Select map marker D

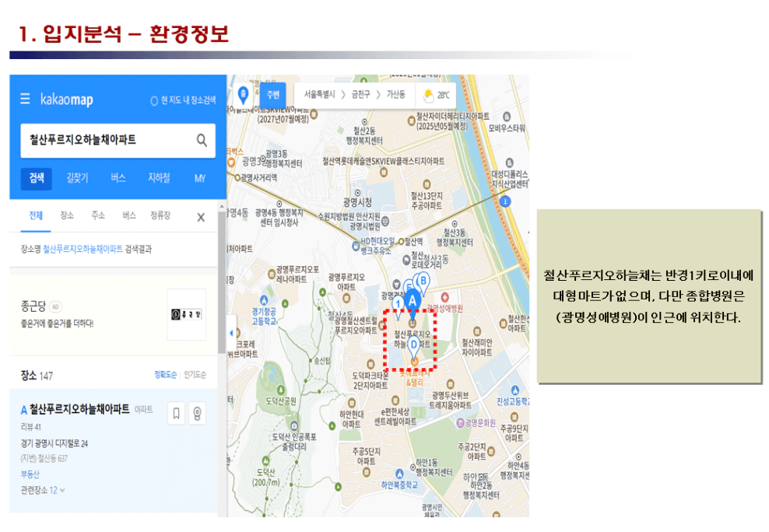[x=414, y=346]
